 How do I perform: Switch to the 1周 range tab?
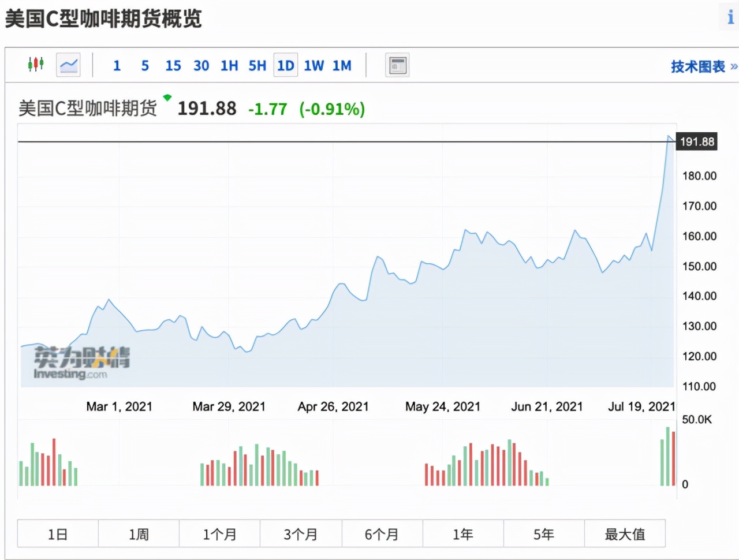(x=139, y=533)
